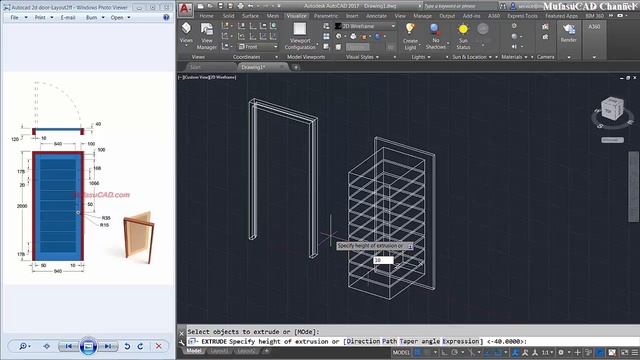Viewport: 640px width, 360px height.
Task: Open the AutoCAD application menu button
Action: pos(185,9)
